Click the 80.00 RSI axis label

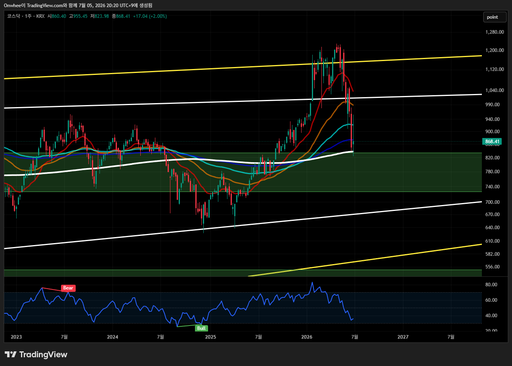tap(491, 284)
